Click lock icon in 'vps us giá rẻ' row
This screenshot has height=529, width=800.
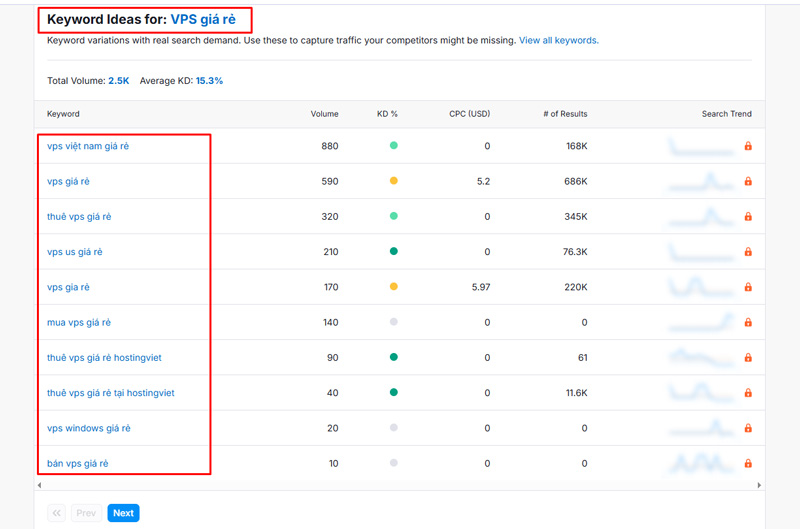[748, 252]
